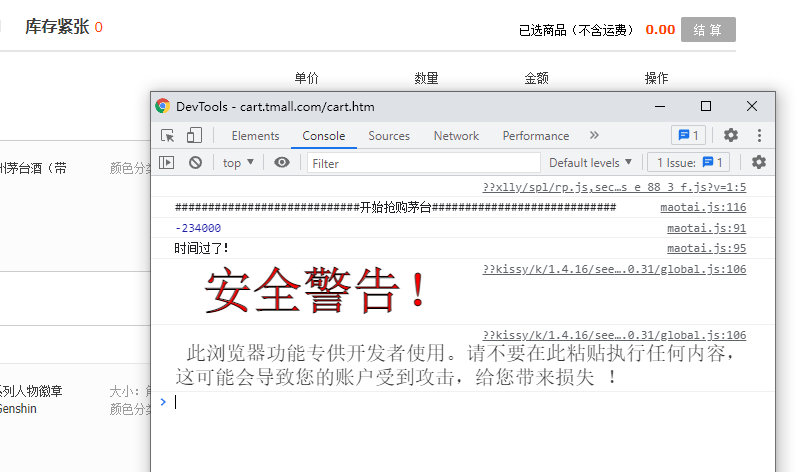Switch to the Elements tab

[255, 136]
